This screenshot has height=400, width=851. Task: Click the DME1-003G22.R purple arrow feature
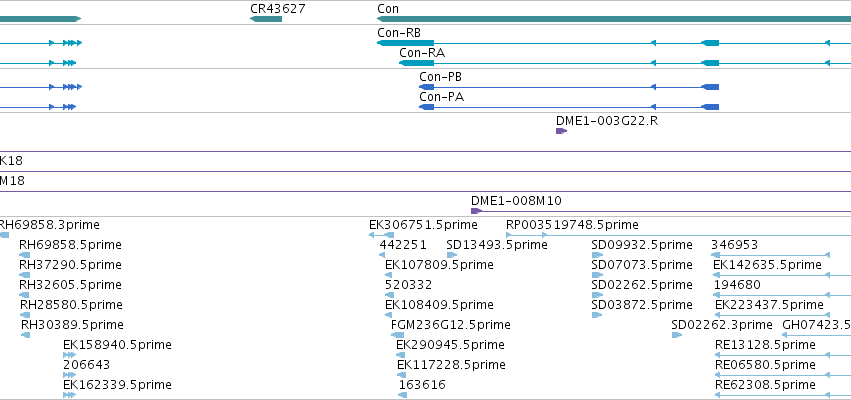pos(561,131)
